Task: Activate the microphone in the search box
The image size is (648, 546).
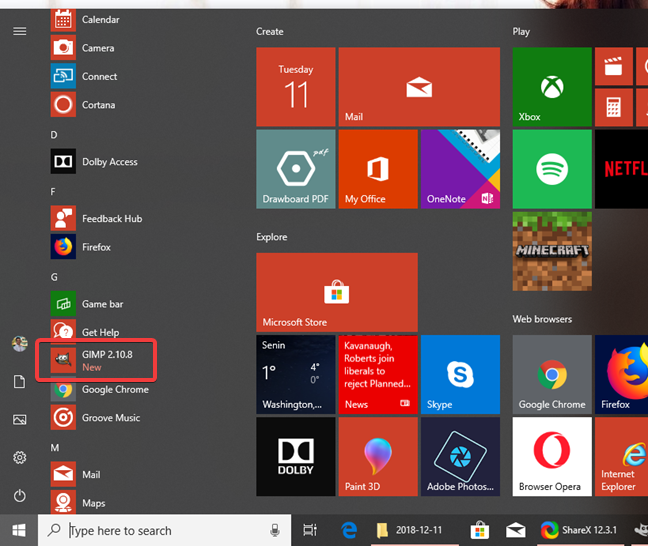Action: click(x=275, y=530)
